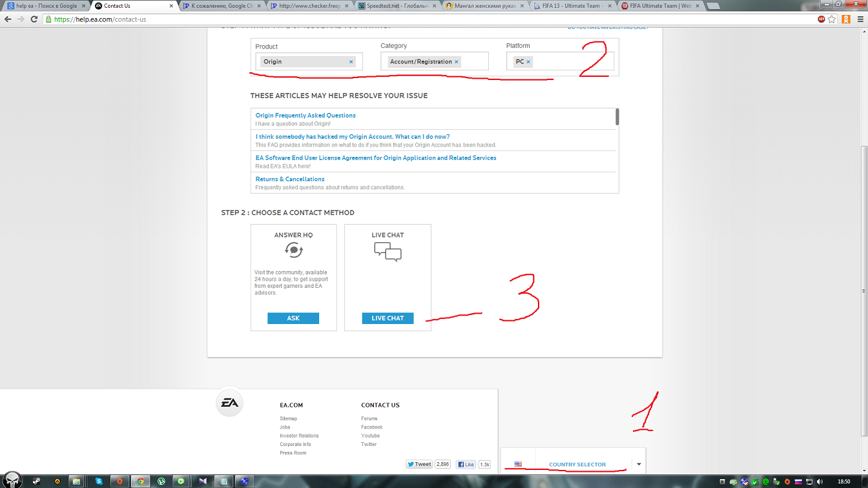
Task: Open Twitter footer link
Action: click(369, 444)
